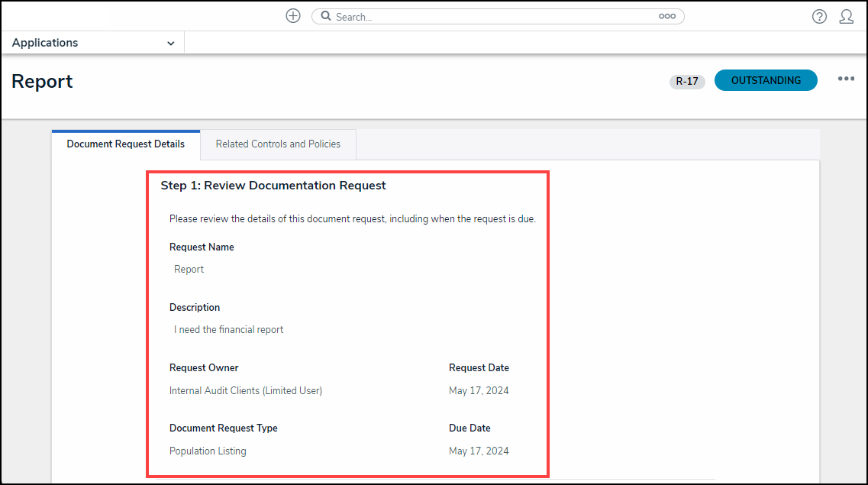868x485 pixels.
Task: Click the plus create-new icon
Action: click(x=293, y=16)
